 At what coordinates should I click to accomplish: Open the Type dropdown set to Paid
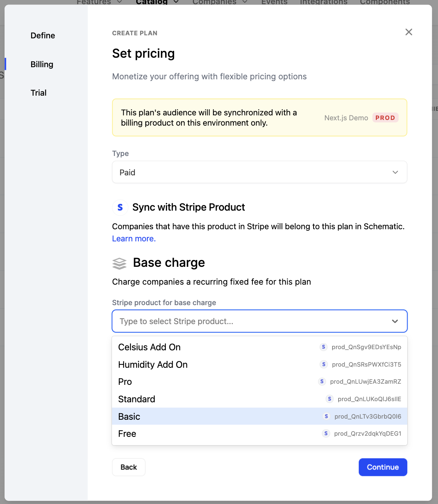click(x=259, y=172)
